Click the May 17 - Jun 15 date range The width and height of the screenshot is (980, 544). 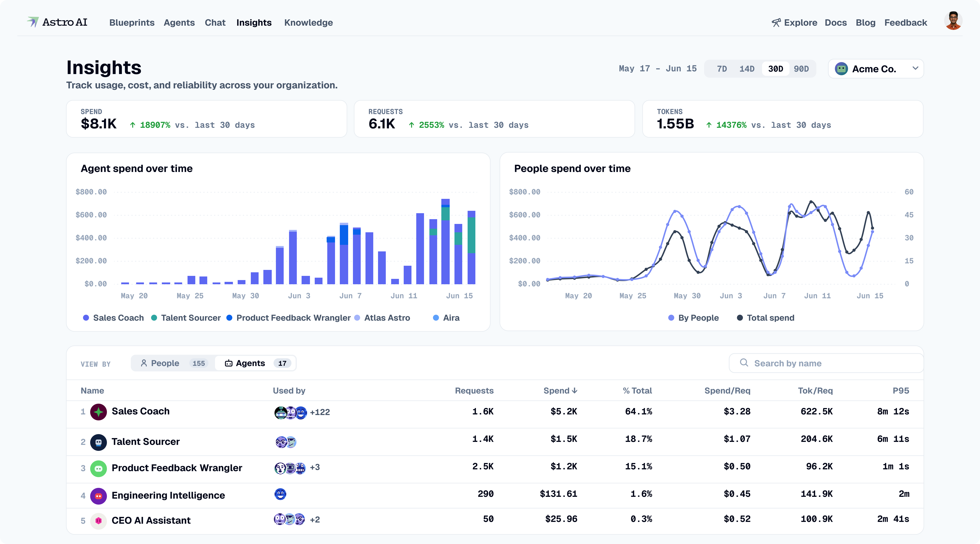[x=657, y=68]
